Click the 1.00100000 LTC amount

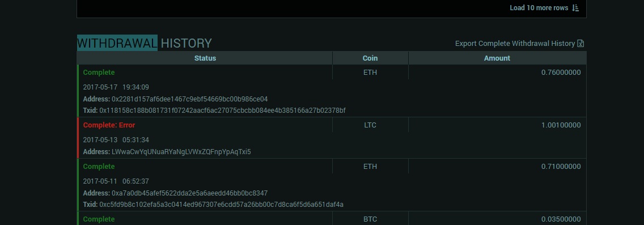click(x=561, y=125)
